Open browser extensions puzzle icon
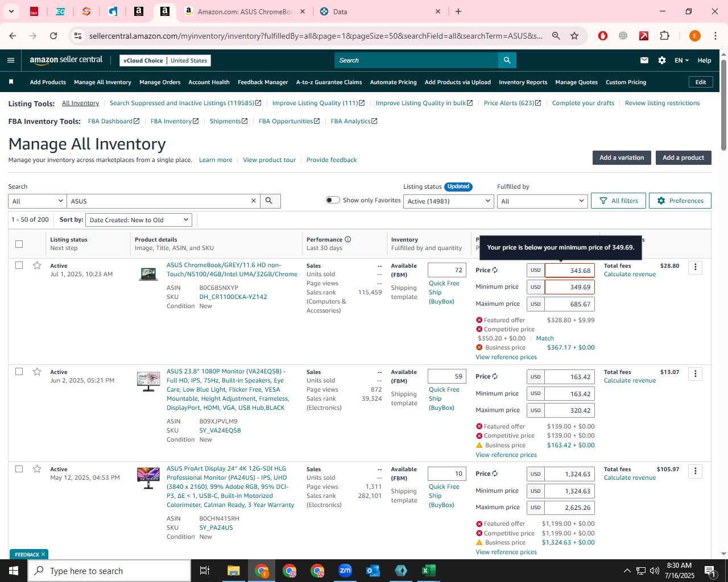The image size is (728, 582). 664,36
